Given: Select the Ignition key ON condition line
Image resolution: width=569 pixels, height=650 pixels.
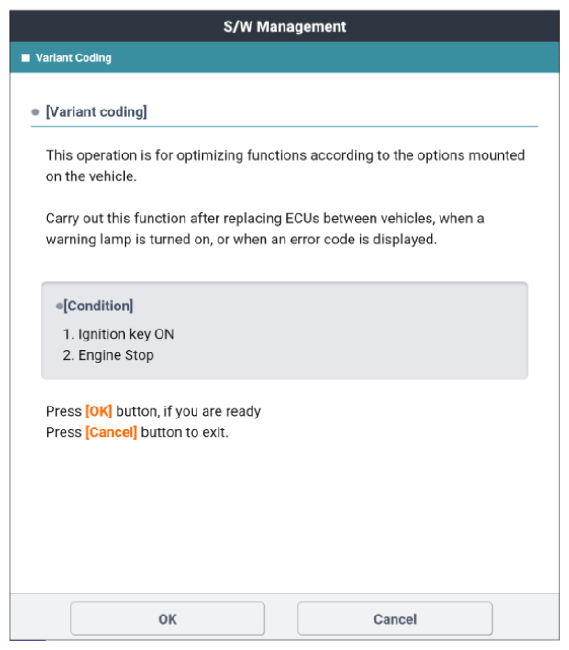Looking at the screenshot, I should (x=119, y=334).
